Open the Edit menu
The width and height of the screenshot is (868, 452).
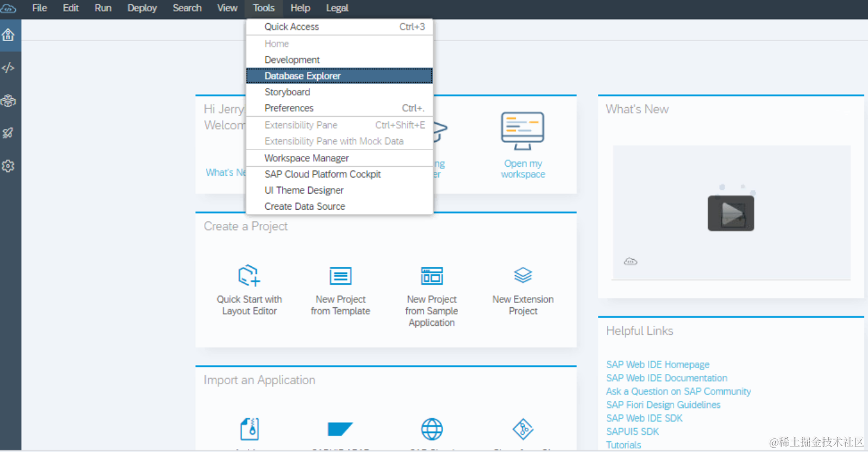point(71,8)
